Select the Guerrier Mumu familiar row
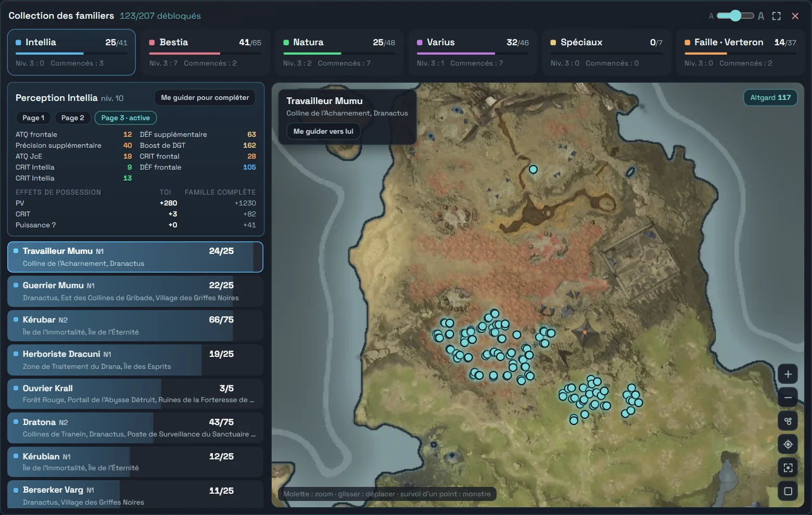The height and width of the screenshot is (515, 812). click(135, 291)
